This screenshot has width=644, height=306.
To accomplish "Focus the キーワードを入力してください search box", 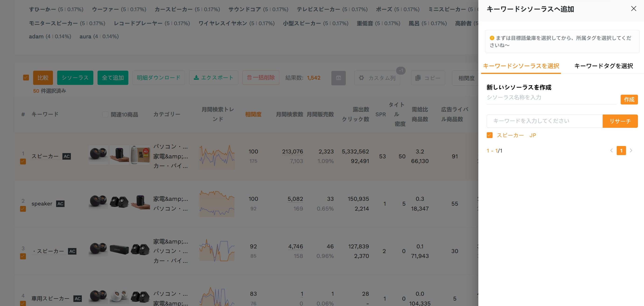I will [x=545, y=121].
